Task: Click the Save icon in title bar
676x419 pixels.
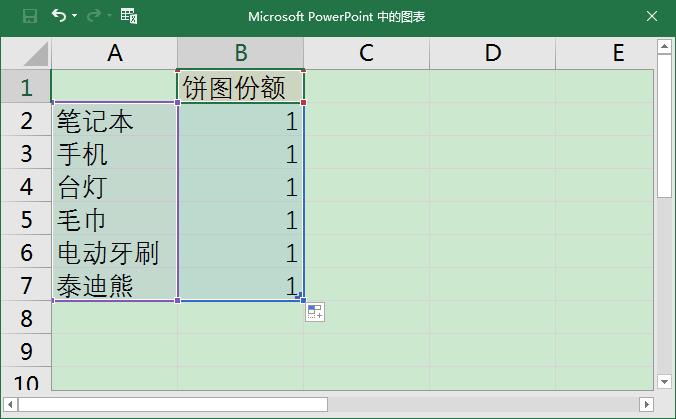Action: [x=29, y=16]
